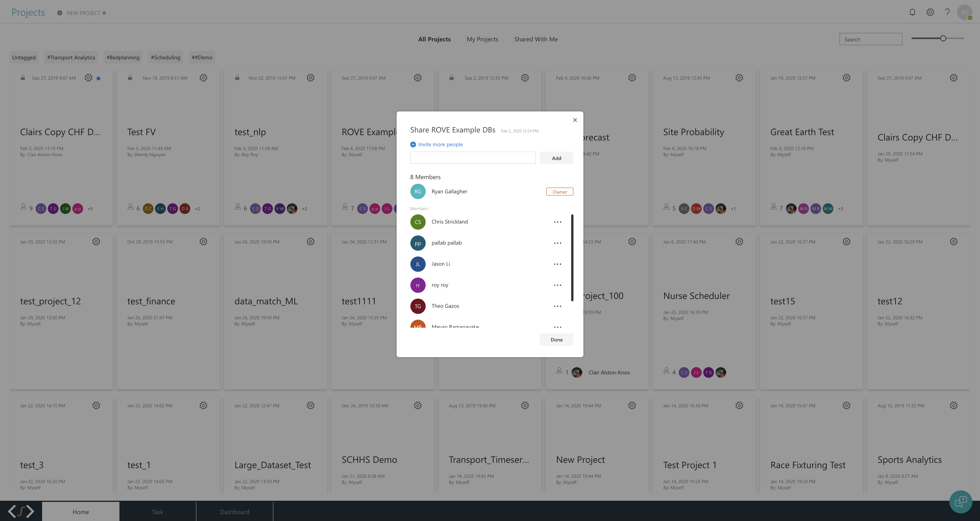Image resolution: width=980 pixels, height=521 pixels.
Task: Focus the invite people input field
Action: (x=473, y=158)
